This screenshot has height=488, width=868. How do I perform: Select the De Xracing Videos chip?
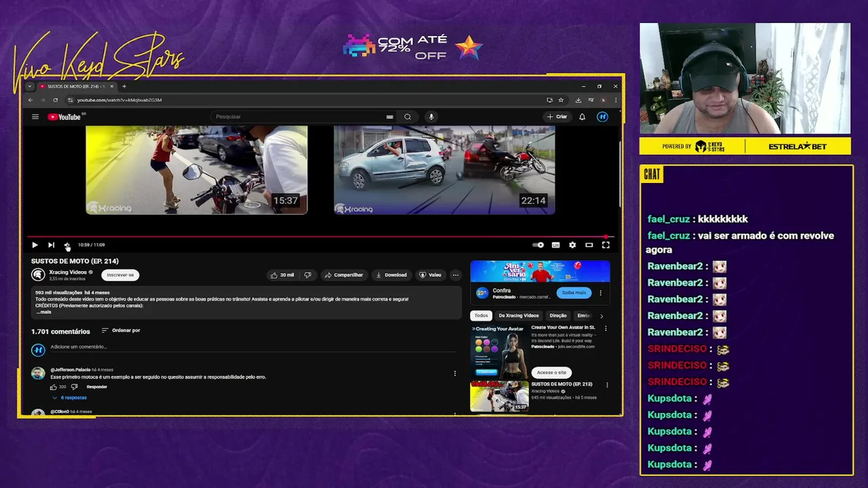tap(519, 315)
